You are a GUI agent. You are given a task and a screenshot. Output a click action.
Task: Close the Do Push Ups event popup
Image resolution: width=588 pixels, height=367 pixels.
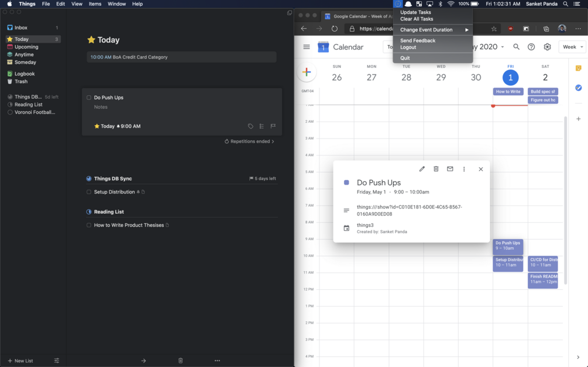click(x=481, y=169)
